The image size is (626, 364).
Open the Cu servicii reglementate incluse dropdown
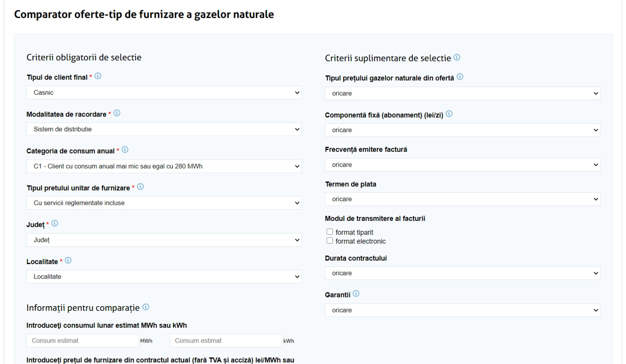click(x=164, y=203)
